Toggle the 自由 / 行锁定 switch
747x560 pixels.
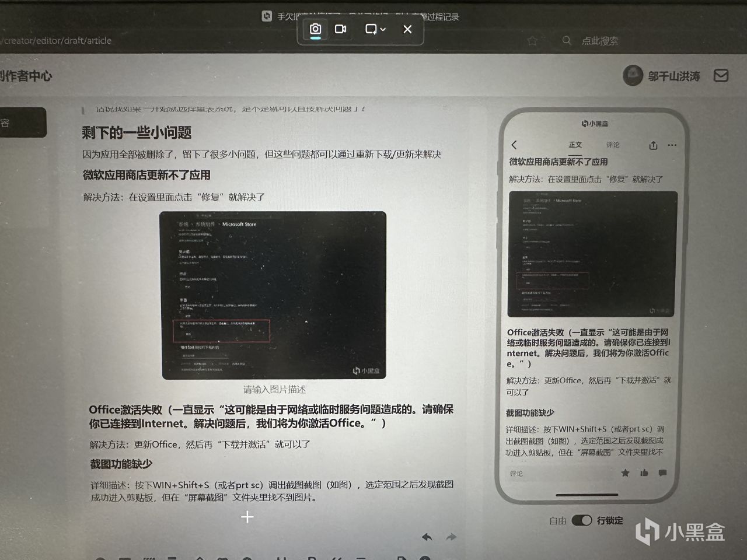click(582, 520)
